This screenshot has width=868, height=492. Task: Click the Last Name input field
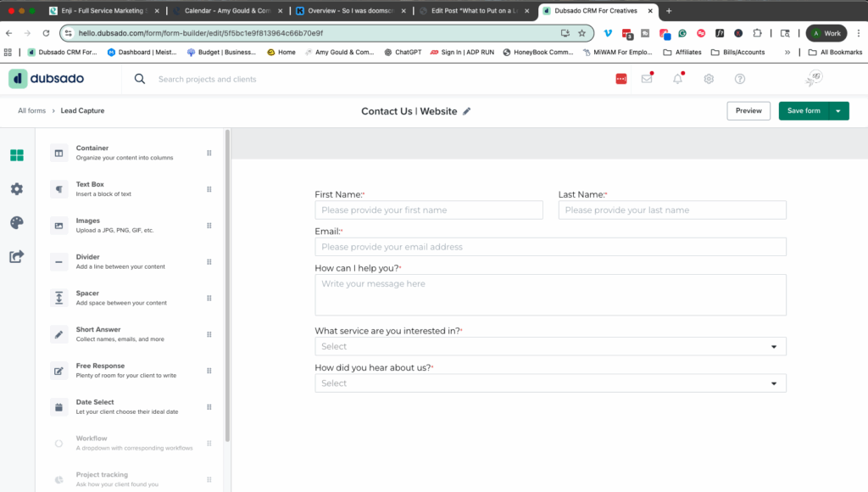coord(672,210)
